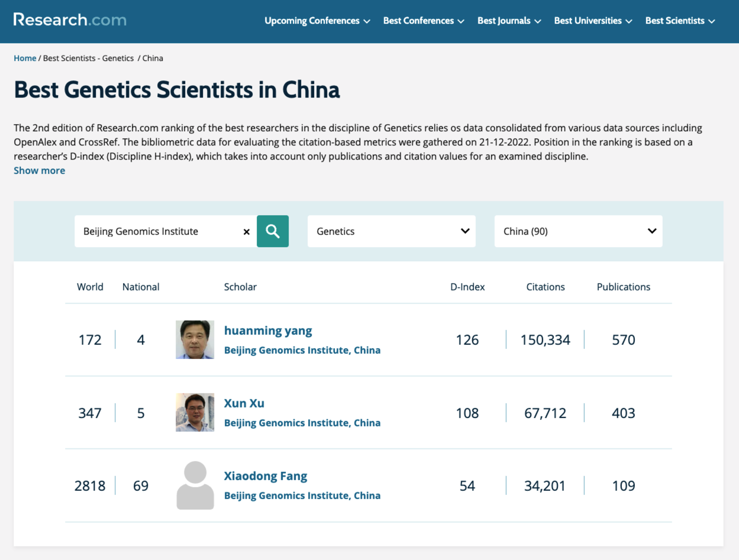The width and height of the screenshot is (739, 560).
Task: Open the Best Universities menu
Action: click(x=593, y=21)
